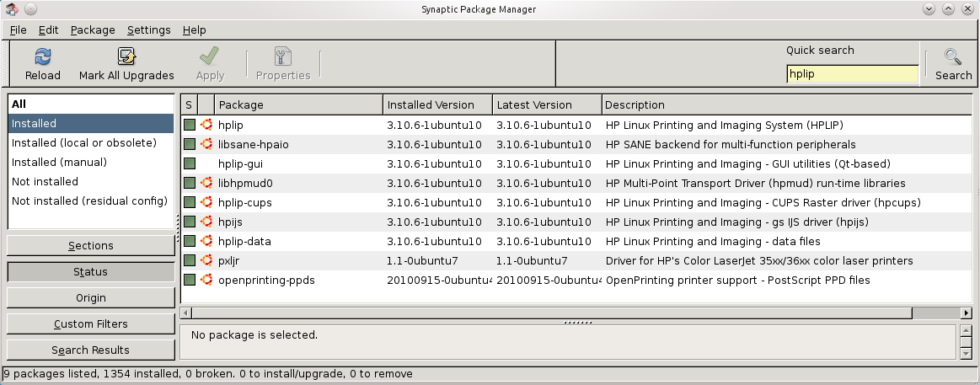Click the Ubuntu logo icon next to hpijs
The width and height of the screenshot is (980, 385).
206,222
